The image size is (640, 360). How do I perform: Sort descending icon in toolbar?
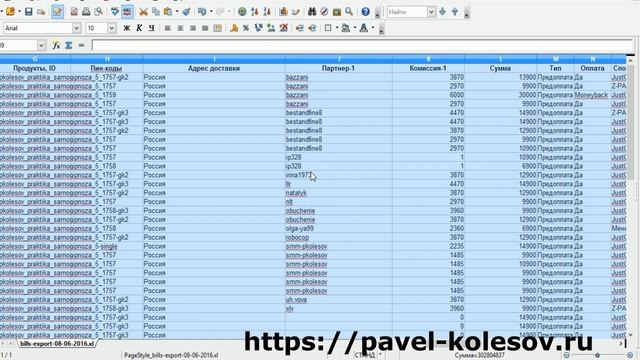267,12
